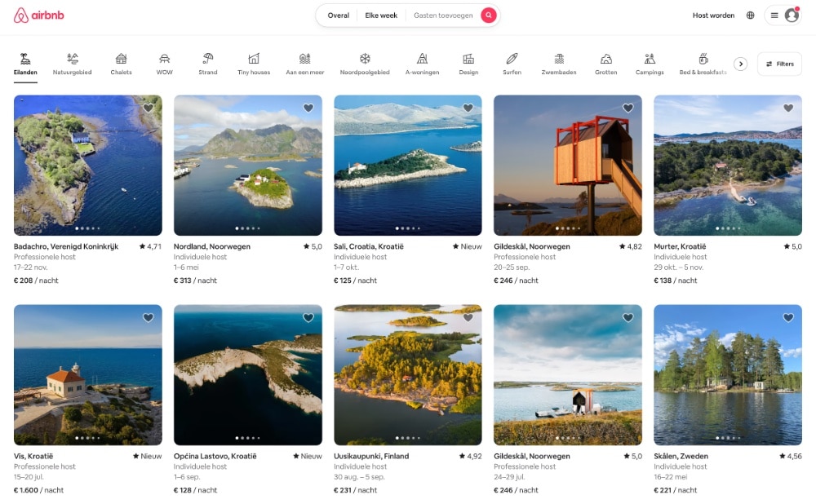Click the Općina Lastovo, Kroatië title
816x504 pixels.
215,456
